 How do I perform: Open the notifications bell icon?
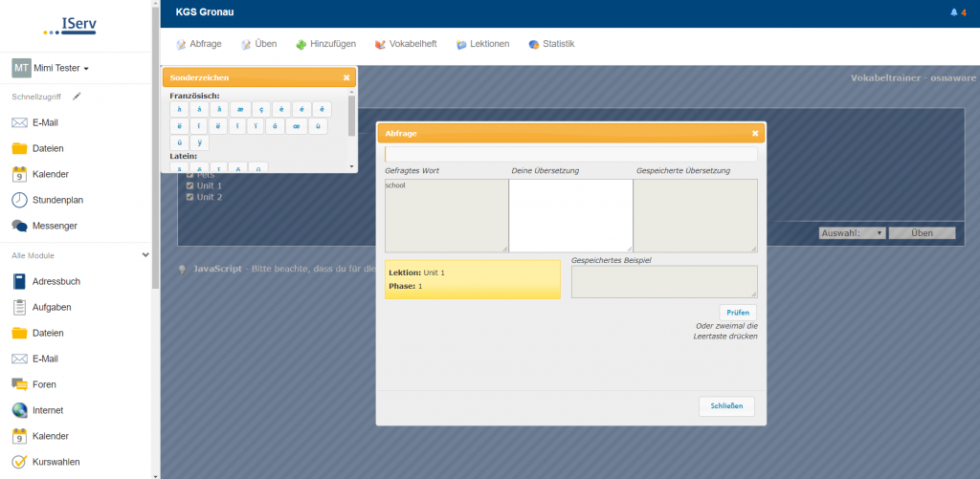pos(953,12)
